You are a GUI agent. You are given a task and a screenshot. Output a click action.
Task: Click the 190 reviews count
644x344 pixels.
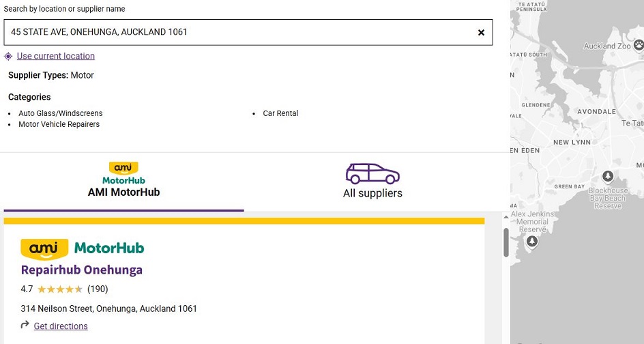[98, 289]
